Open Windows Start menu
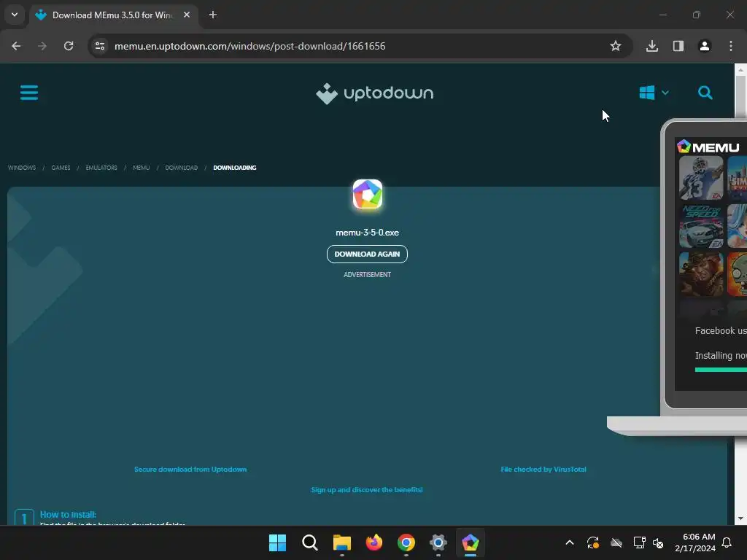747x560 pixels. point(277,542)
